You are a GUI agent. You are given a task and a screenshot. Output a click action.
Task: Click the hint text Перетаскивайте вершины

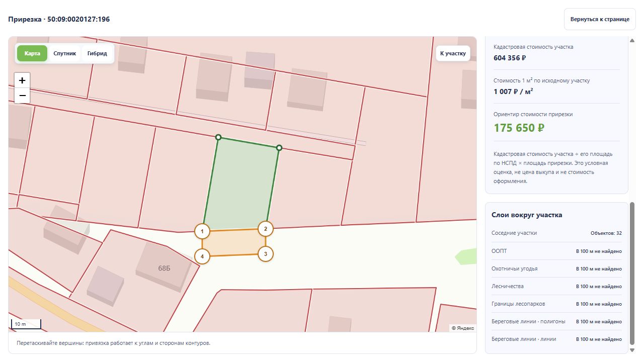click(113, 343)
